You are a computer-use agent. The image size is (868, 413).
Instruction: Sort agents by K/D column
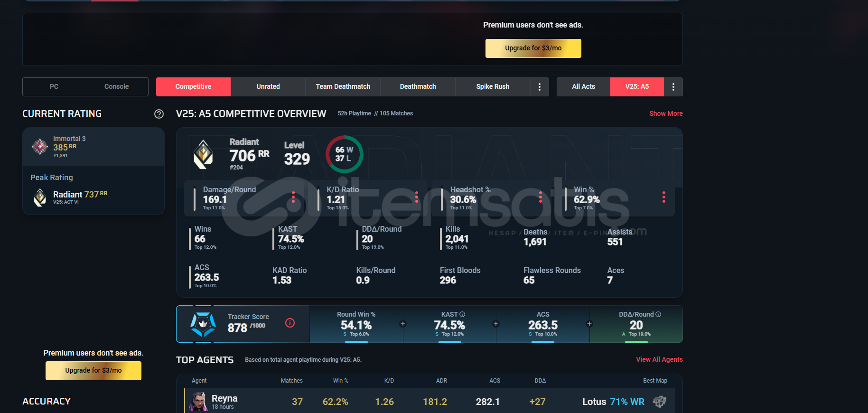point(389,381)
